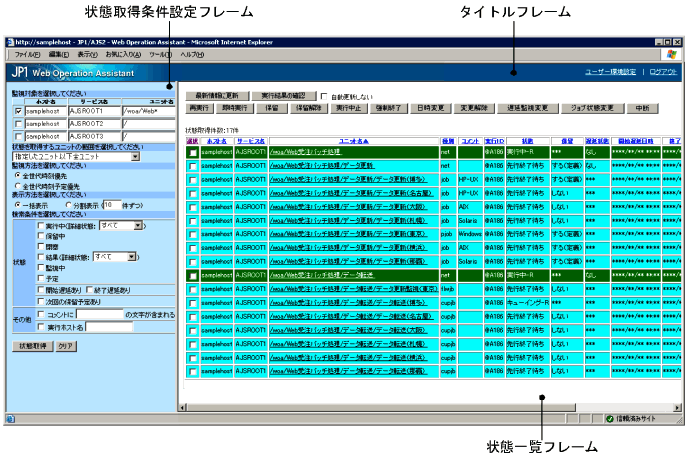Sort by the ユニット名 column header
The height and width of the screenshot is (459, 688).
[354, 141]
